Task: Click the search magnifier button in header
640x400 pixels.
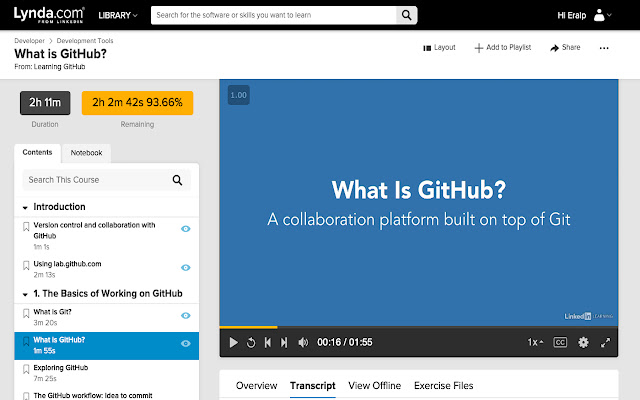Action: (x=407, y=15)
